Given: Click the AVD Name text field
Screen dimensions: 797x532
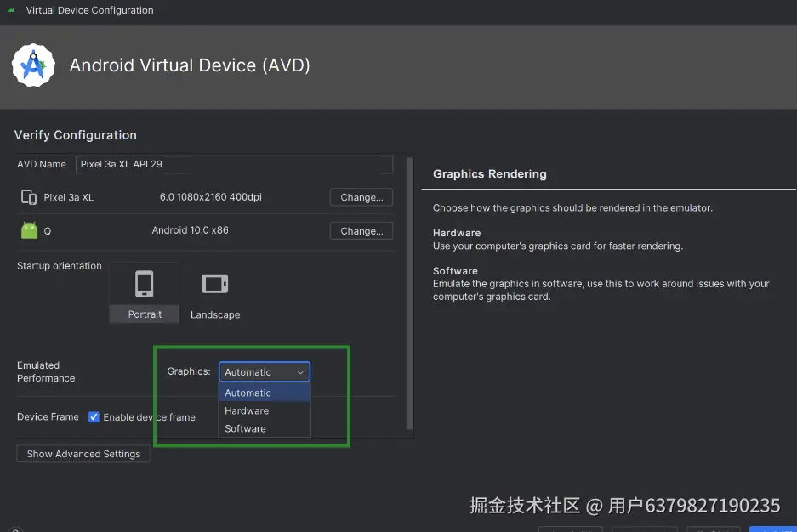Looking at the screenshot, I should (x=234, y=164).
